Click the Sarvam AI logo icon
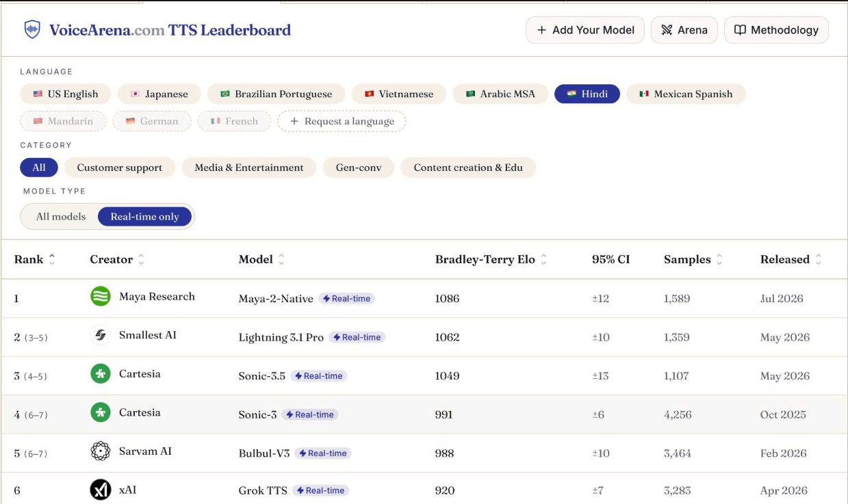This screenshot has width=848, height=504. 101,451
